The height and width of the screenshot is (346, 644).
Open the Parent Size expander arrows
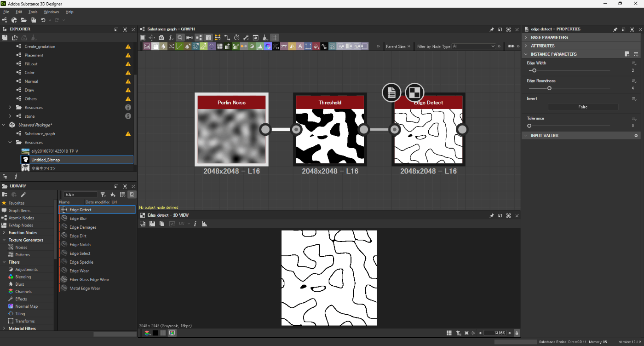coord(408,46)
